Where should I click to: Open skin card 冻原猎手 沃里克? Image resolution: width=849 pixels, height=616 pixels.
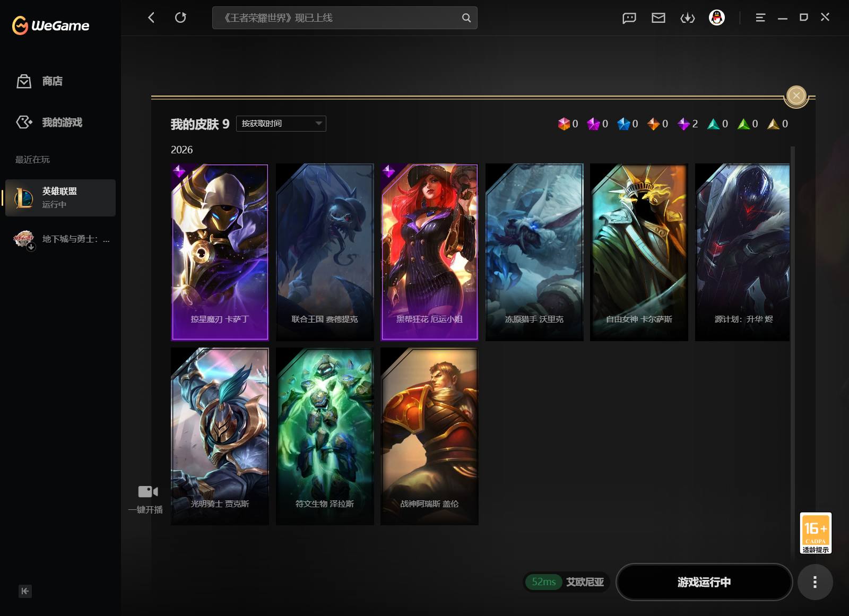coord(534,252)
